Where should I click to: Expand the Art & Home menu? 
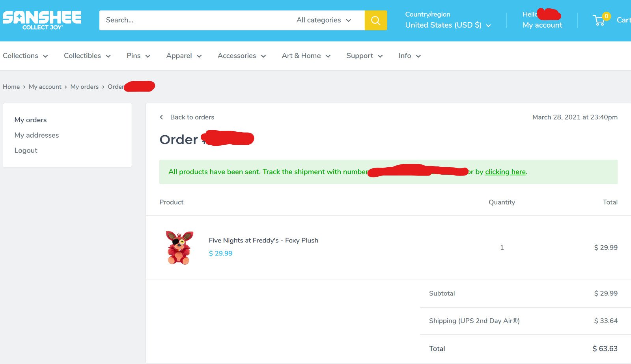click(306, 56)
